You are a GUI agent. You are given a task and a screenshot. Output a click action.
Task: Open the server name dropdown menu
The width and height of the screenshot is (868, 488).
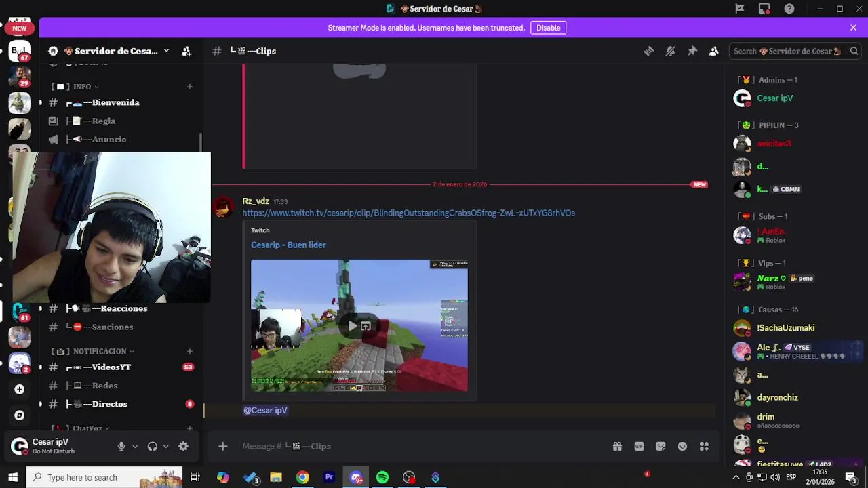[166, 51]
